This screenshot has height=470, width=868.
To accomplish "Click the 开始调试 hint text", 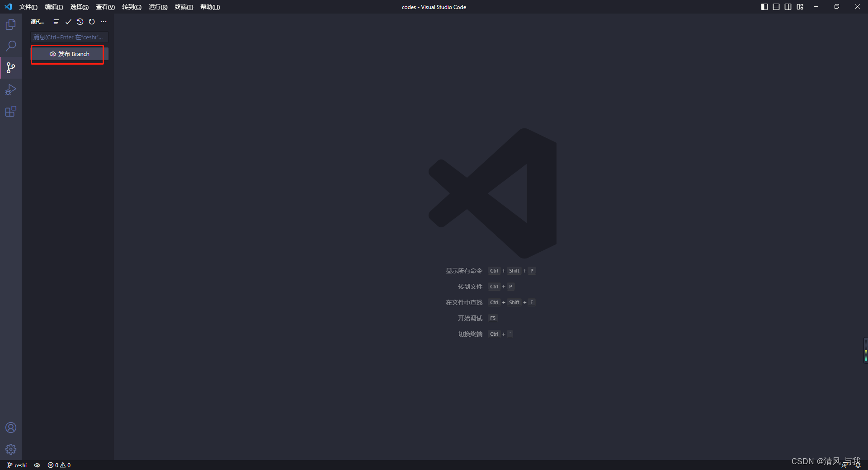I will pos(470,318).
